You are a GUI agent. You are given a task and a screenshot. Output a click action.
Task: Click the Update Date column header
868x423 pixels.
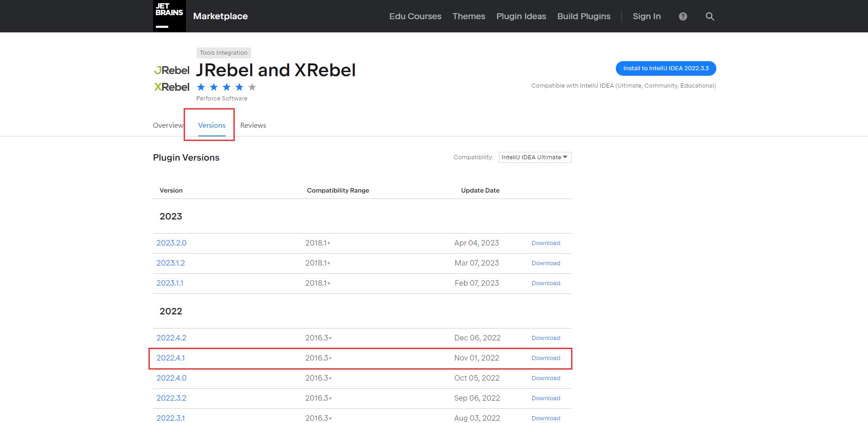[x=480, y=191]
